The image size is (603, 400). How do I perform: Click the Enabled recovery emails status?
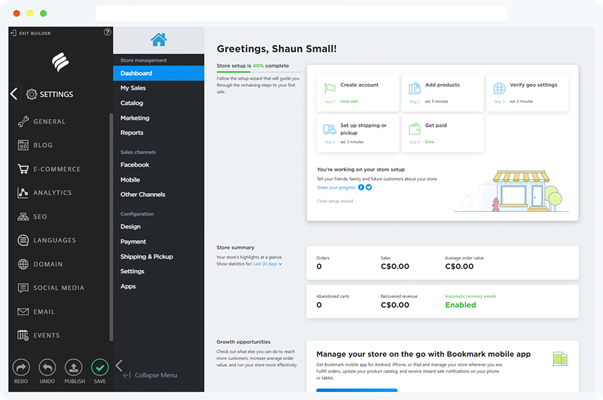click(460, 305)
